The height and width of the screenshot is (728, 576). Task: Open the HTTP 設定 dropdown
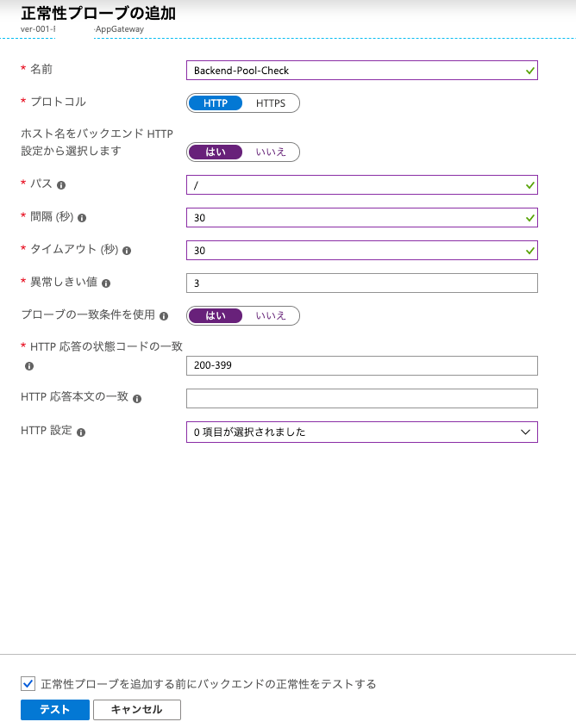tap(361, 432)
